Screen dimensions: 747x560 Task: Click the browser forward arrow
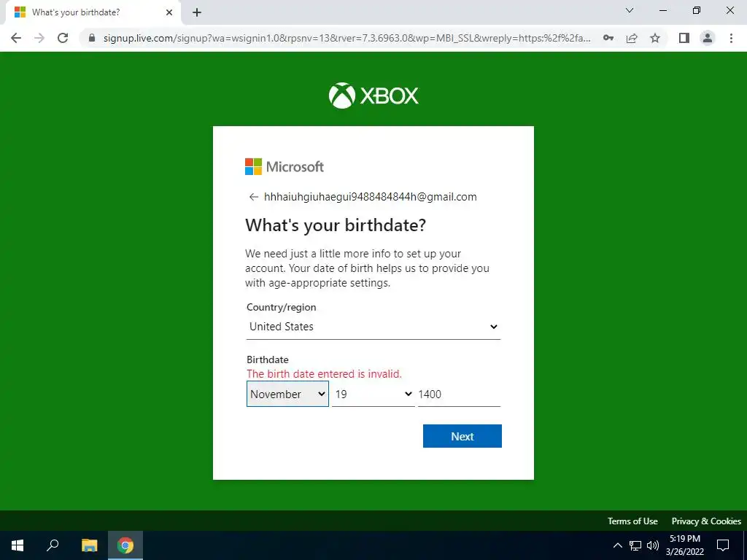39,38
